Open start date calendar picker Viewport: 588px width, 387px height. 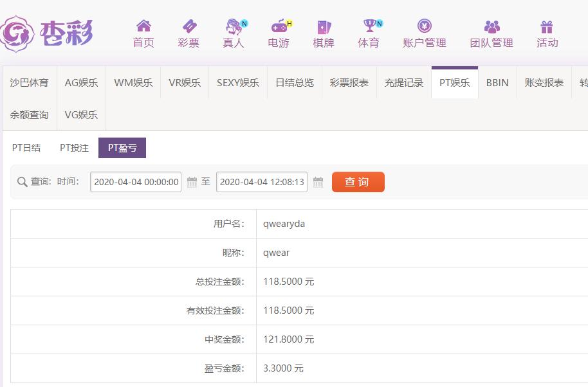192,182
